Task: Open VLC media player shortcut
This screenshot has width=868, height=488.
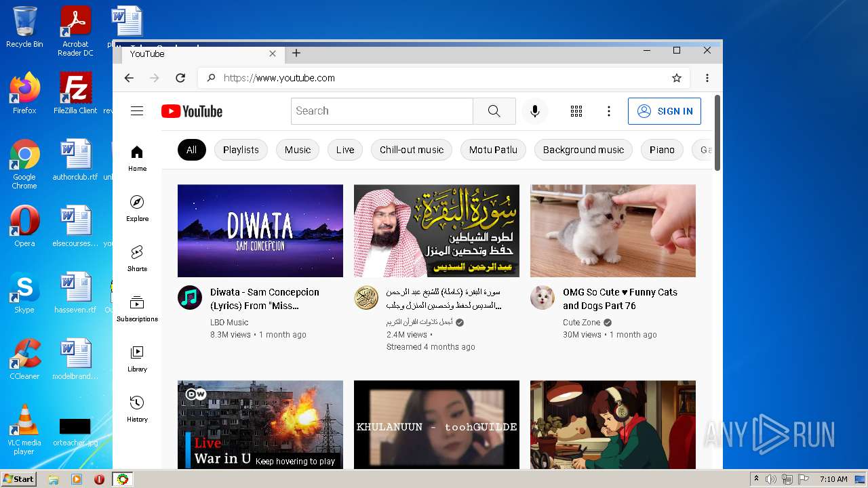Action: (24, 430)
